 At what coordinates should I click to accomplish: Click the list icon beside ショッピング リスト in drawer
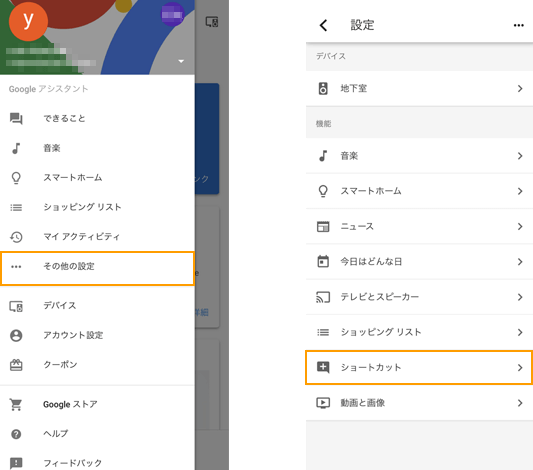[x=16, y=207]
